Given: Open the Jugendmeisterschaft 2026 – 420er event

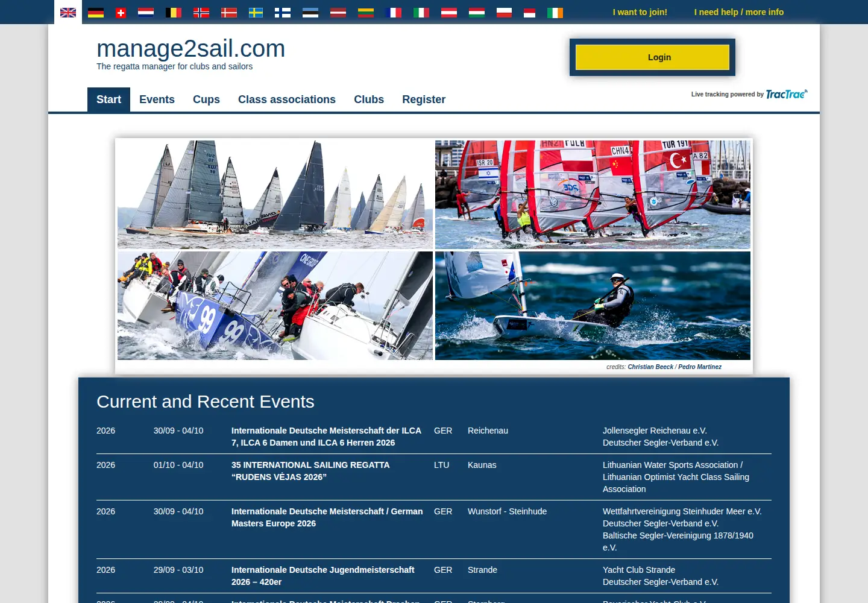Looking at the screenshot, I should 322,576.
